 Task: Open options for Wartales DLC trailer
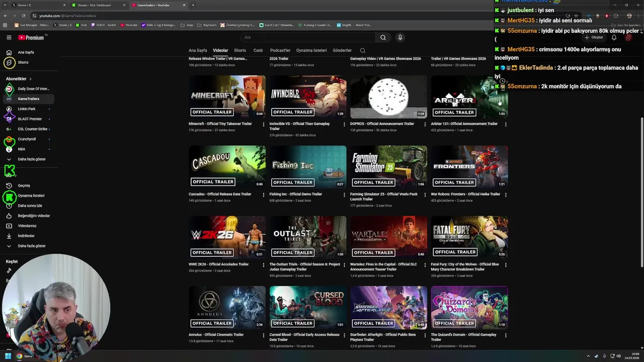(425, 264)
